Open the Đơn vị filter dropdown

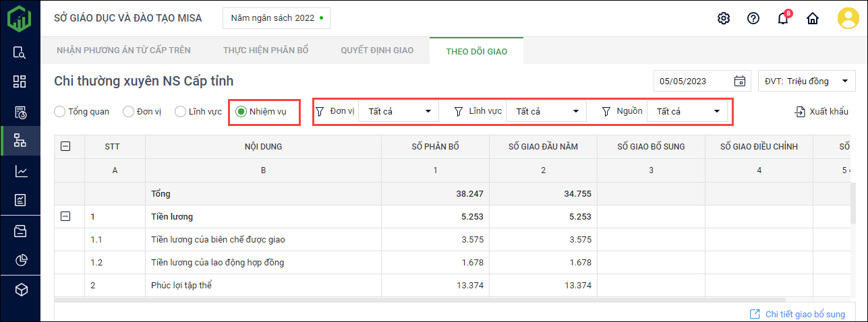pos(398,111)
